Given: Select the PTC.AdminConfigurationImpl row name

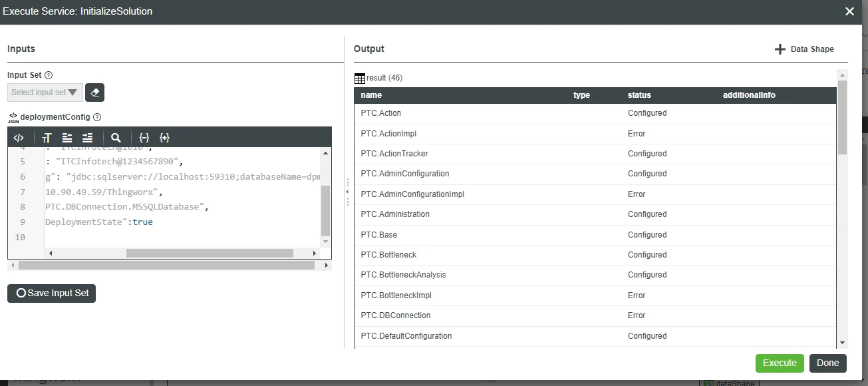Looking at the screenshot, I should click(x=412, y=194).
